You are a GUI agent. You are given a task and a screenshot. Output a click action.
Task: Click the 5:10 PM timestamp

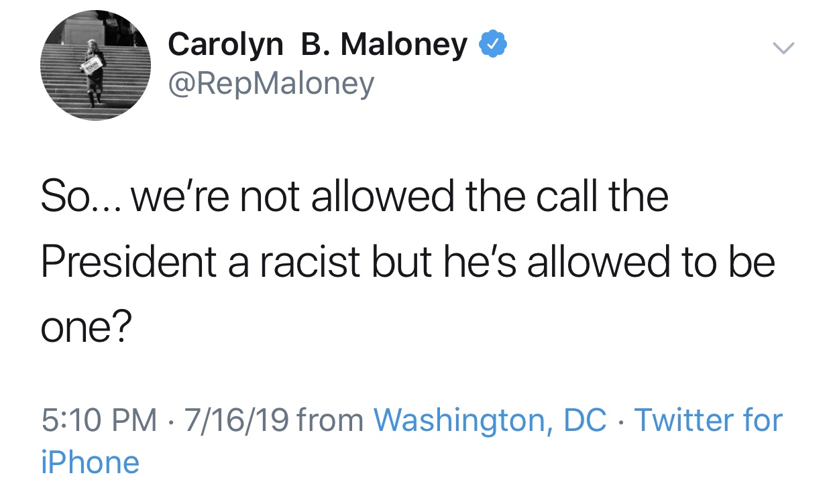[x=99, y=421]
